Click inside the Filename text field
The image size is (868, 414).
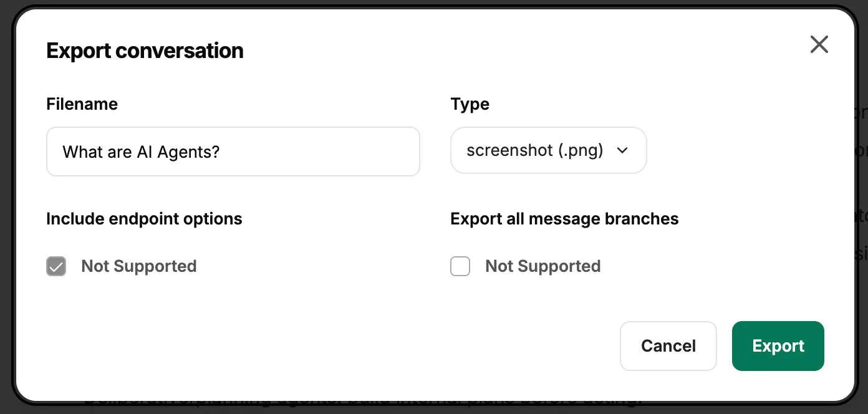(x=233, y=151)
